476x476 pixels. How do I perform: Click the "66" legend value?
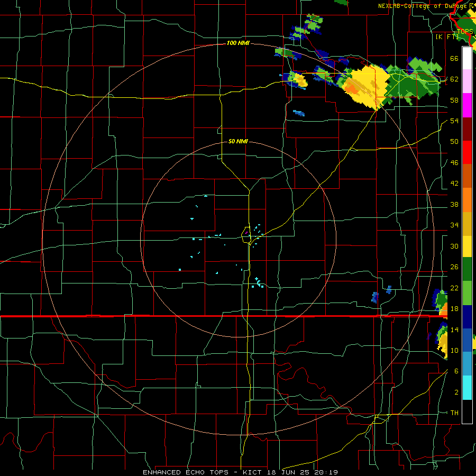[454, 58]
